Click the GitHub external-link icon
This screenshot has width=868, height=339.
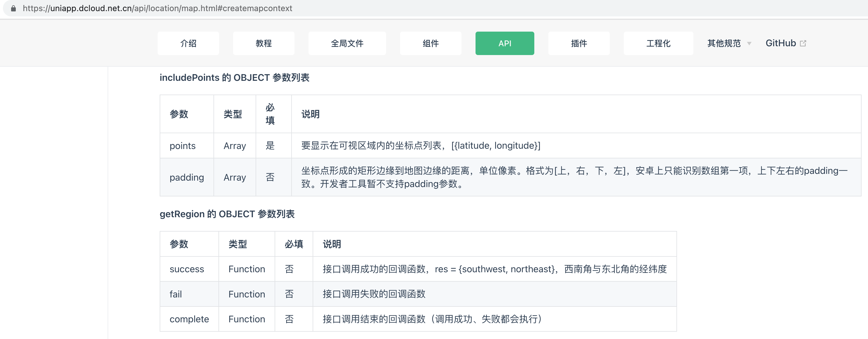point(803,43)
